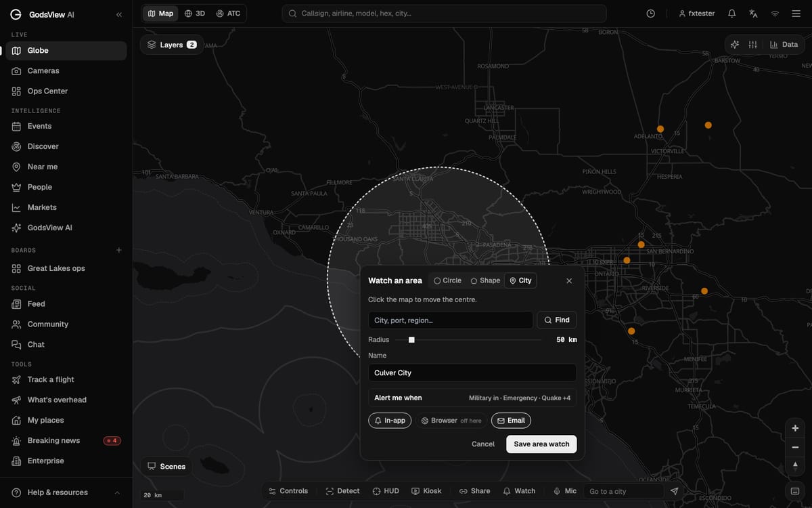Open Ops Center in the sidebar
The height and width of the screenshot is (508, 812).
[x=66, y=91]
